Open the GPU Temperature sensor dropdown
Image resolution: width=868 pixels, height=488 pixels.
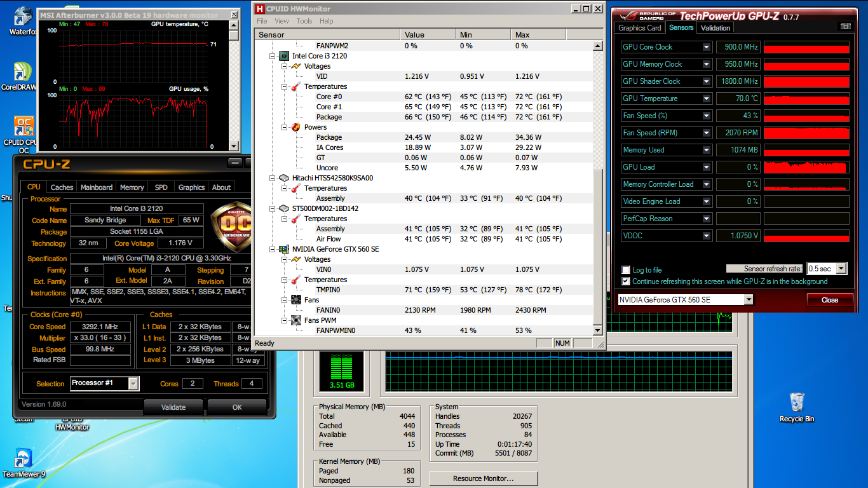[x=707, y=98]
